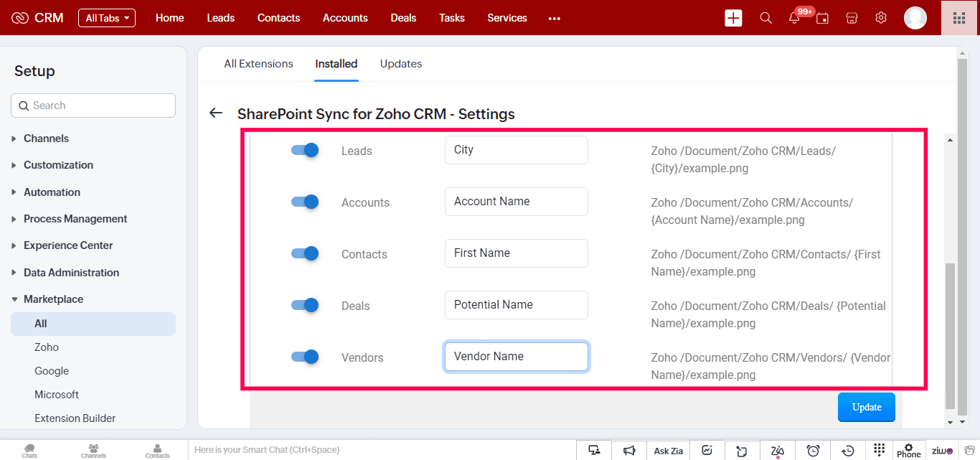Viewport: 980px width, 460px height.
Task: Open Chats in the bottom bar
Action: coord(29,451)
